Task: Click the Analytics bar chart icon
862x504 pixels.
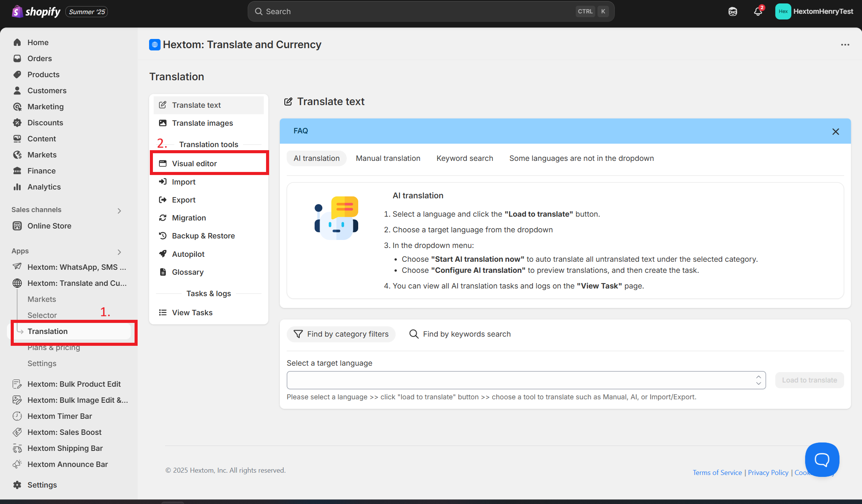Action: pyautogui.click(x=17, y=187)
